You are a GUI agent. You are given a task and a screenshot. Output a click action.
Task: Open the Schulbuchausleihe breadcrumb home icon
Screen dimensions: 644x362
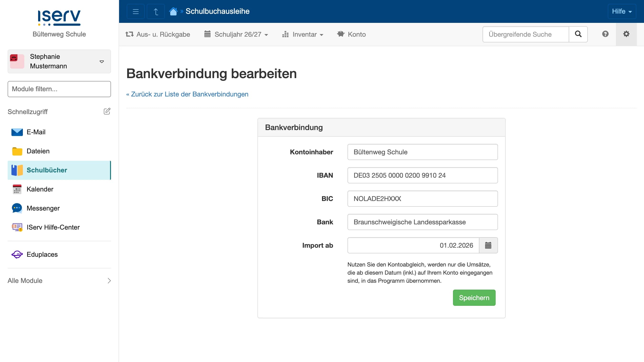[x=173, y=11]
